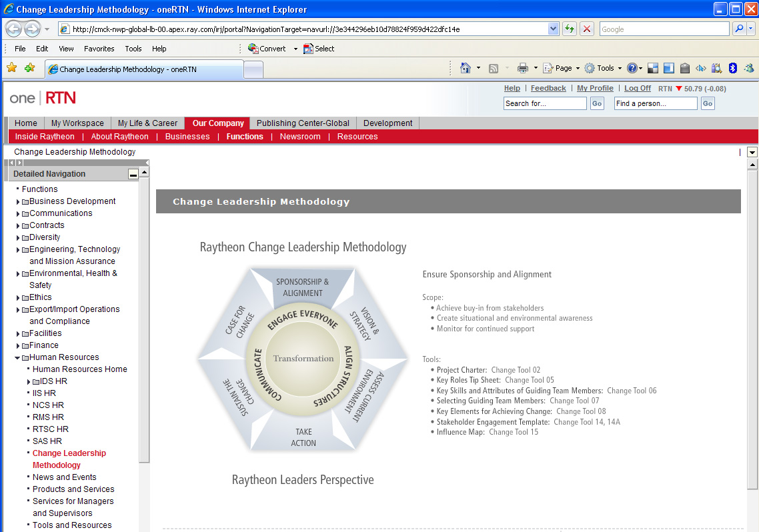Image resolution: width=759 pixels, height=532 pixels.
Task: Open the Edit menu
Action: [x=42, y=49]
